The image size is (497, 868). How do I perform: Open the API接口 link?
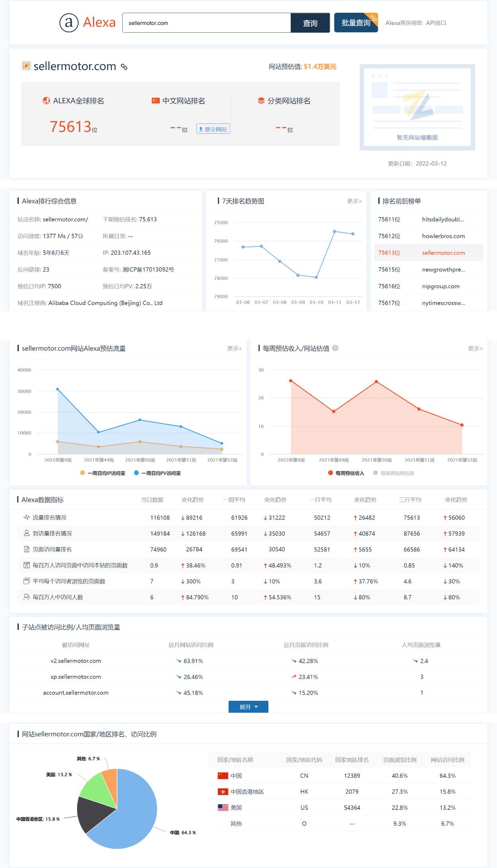click(436, 23)
